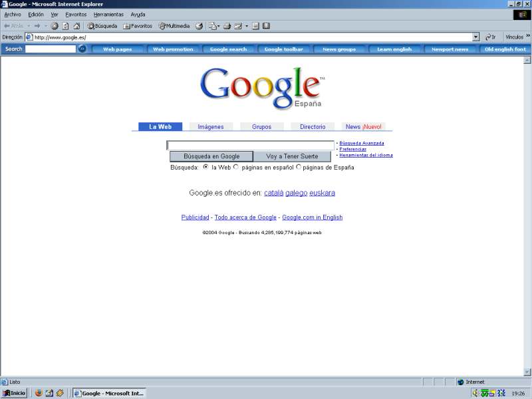This screenshot has height=399, width=532.
Task: Click the Google search text box
Action: (251, 145)
